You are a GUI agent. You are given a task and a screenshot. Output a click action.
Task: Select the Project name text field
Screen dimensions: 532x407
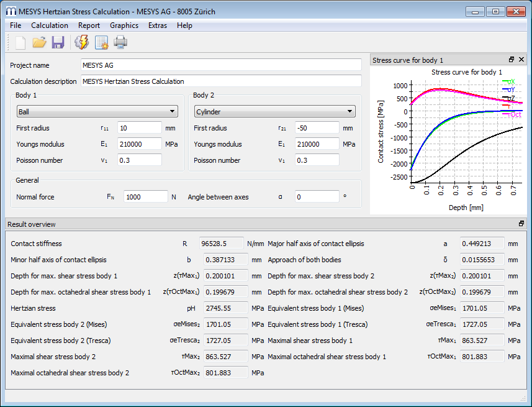[221, 65]
